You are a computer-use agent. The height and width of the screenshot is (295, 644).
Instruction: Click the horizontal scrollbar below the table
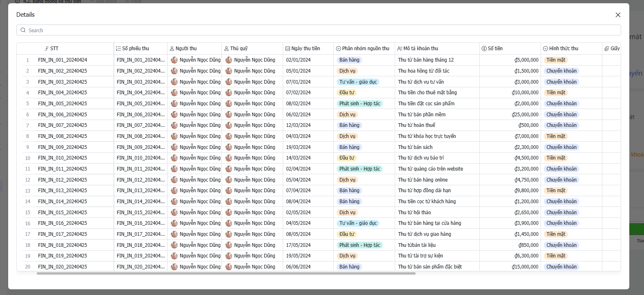pos(226,273)
